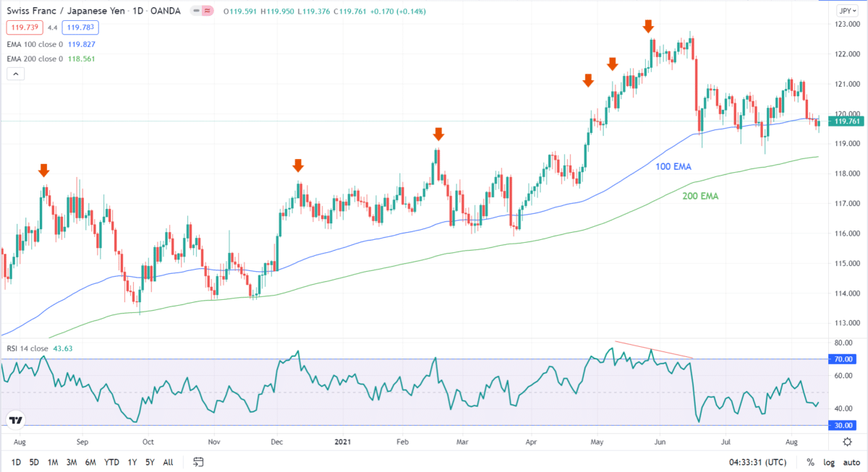Screen dimensions: 868x472
Task: Select the RSI 14 close legend
Action: pos(27,348)
